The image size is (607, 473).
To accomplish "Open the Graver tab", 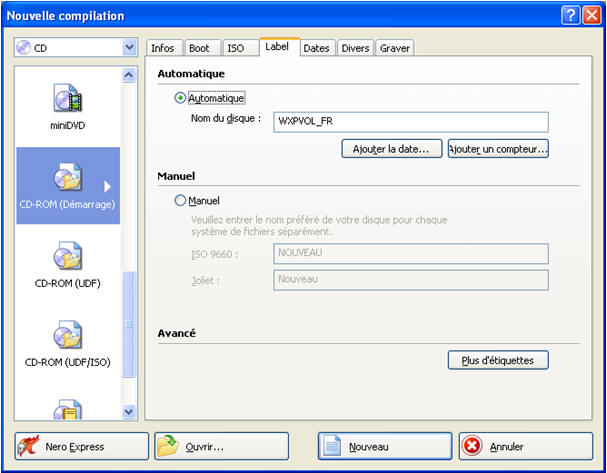I will pyautogui.click(x=394, y=48).
